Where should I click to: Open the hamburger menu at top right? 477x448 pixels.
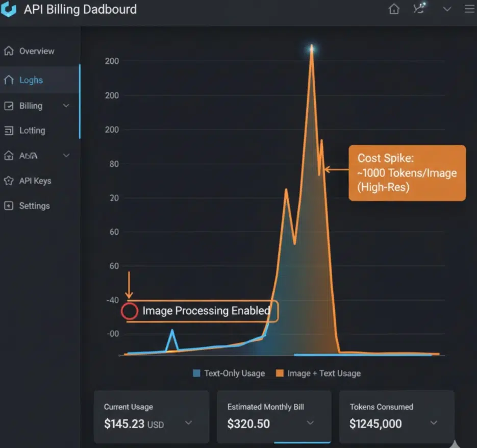tap(469, 9)
